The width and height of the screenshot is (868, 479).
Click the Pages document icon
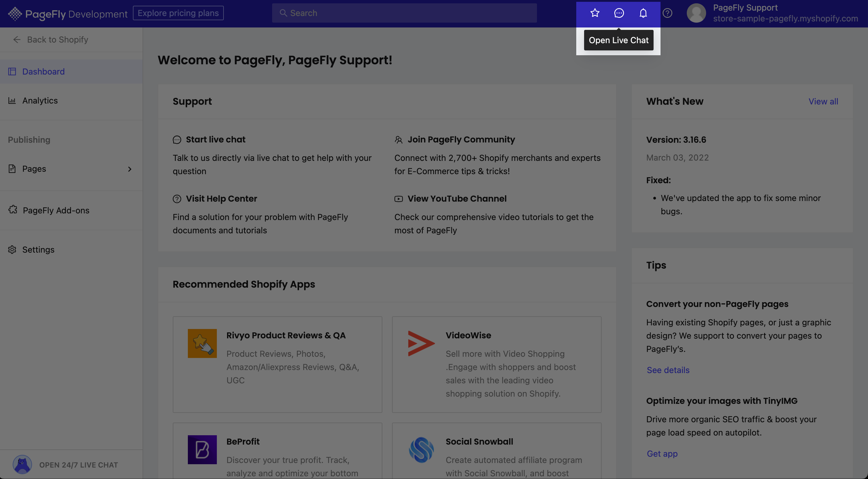point(12,168)
